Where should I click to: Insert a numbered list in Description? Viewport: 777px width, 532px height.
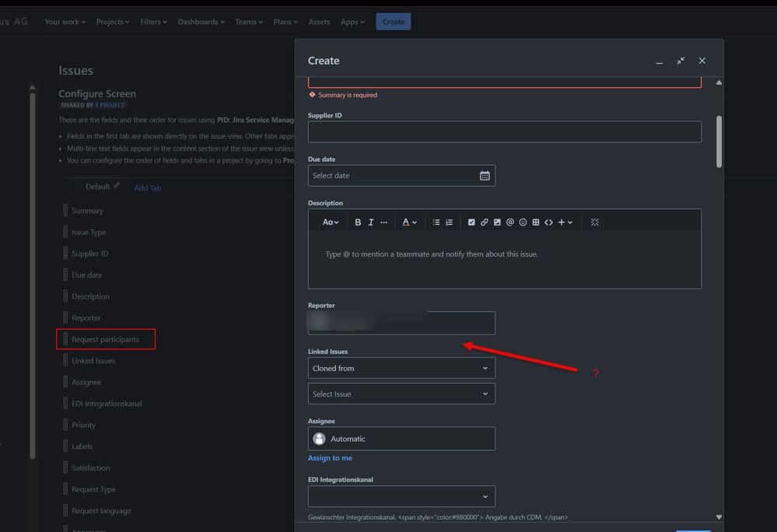pos(449,222)
